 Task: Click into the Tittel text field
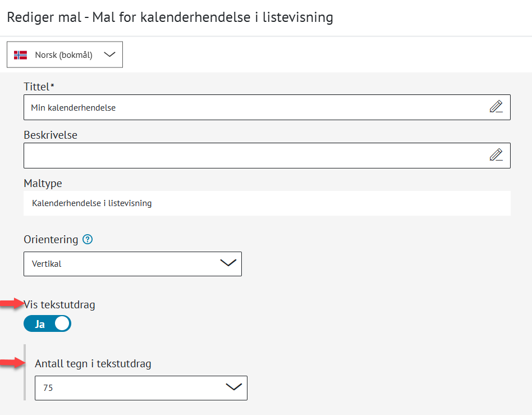253,107
